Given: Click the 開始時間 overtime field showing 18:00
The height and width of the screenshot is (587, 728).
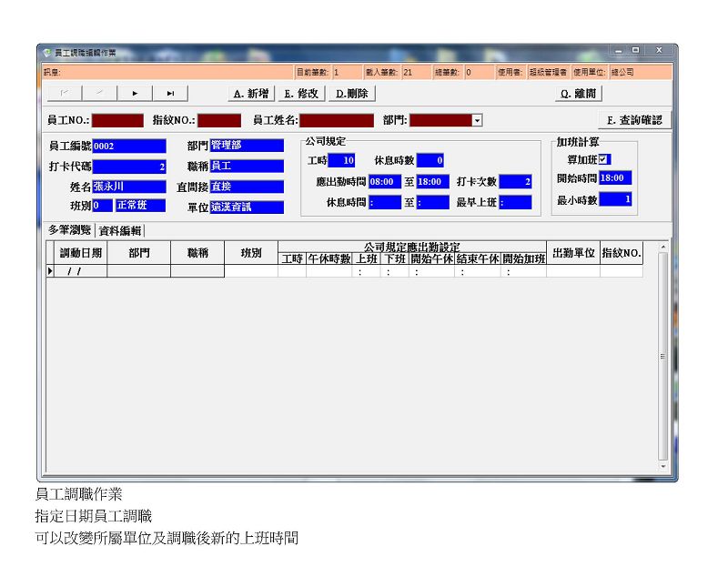Looking at the screenshot, I should click(615, 178).
